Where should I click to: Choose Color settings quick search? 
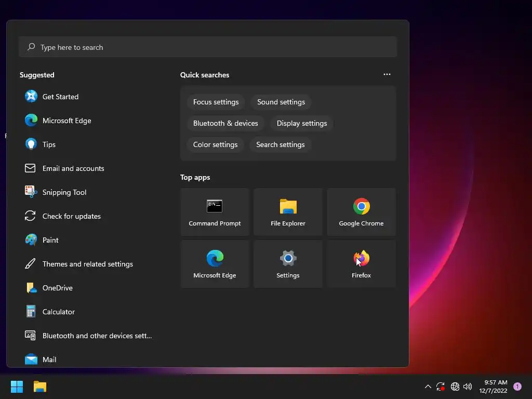(x=216, y=145)
